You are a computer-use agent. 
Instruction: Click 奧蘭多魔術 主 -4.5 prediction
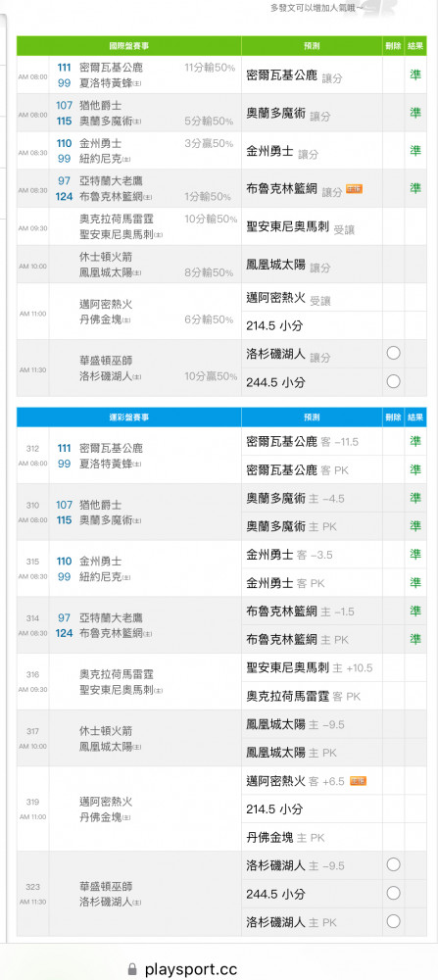[x=296, y=498]
